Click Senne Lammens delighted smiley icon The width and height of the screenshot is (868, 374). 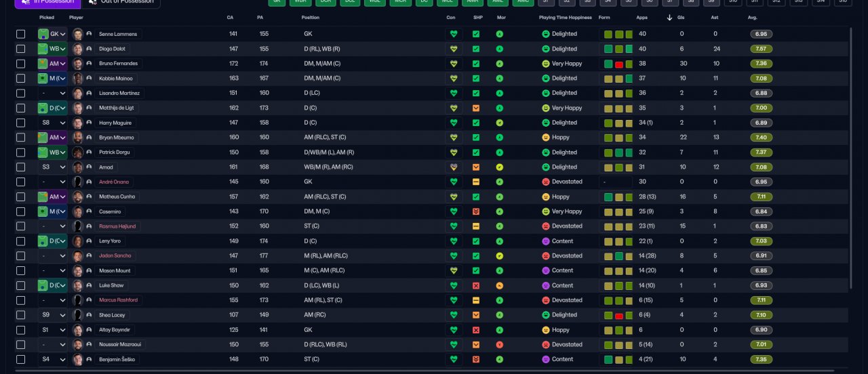[545, 34]
